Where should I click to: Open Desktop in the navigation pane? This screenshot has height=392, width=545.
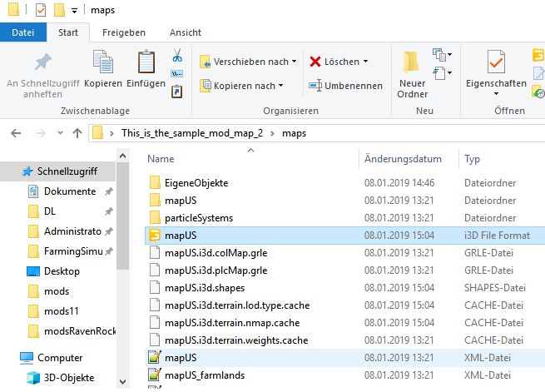pos(62,271)
